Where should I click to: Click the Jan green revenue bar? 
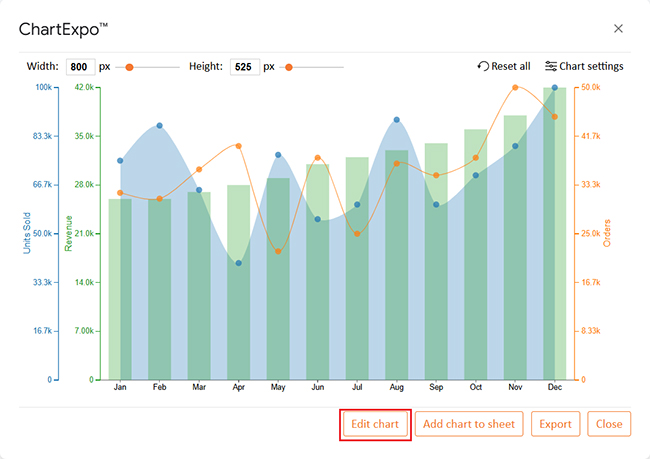click(120, 289)
